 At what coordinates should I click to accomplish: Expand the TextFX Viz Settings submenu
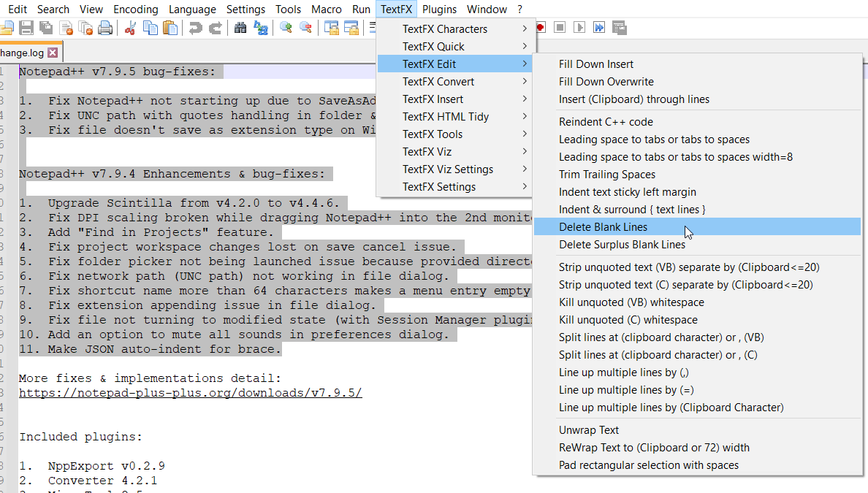[454, 169]
